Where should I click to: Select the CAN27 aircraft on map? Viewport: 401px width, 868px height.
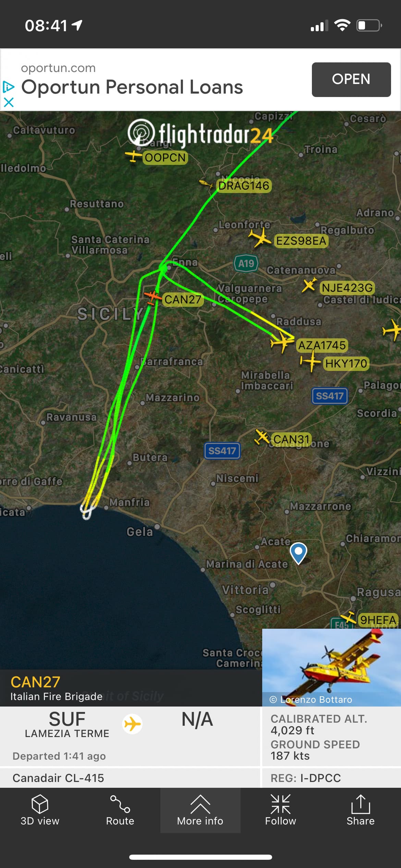[x=152, y=297]
